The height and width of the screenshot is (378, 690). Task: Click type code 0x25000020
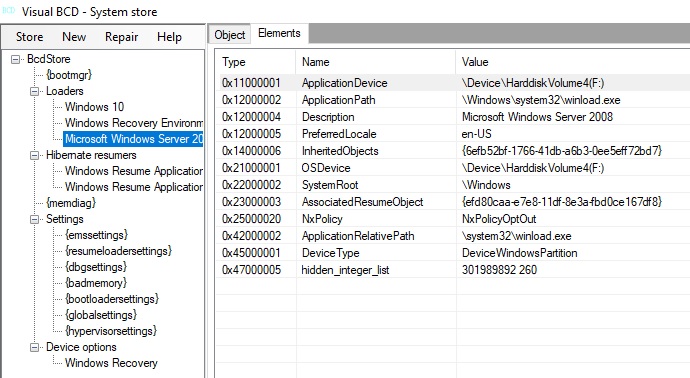(251, 219)
